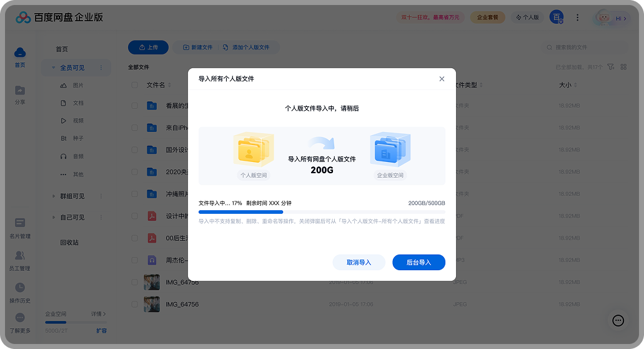Expand the 群组可见 tree arrow
This screenshot has width=644, height=349.
pyautogui.click(x=53, y=196)
